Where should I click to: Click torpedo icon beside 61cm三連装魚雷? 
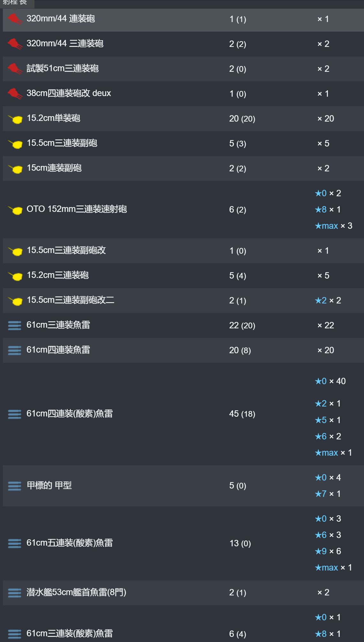pos(15,325)
